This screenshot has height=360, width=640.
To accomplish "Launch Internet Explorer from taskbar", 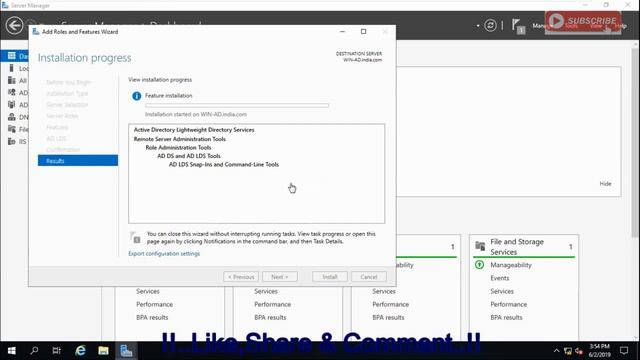I will pos(80,351).
